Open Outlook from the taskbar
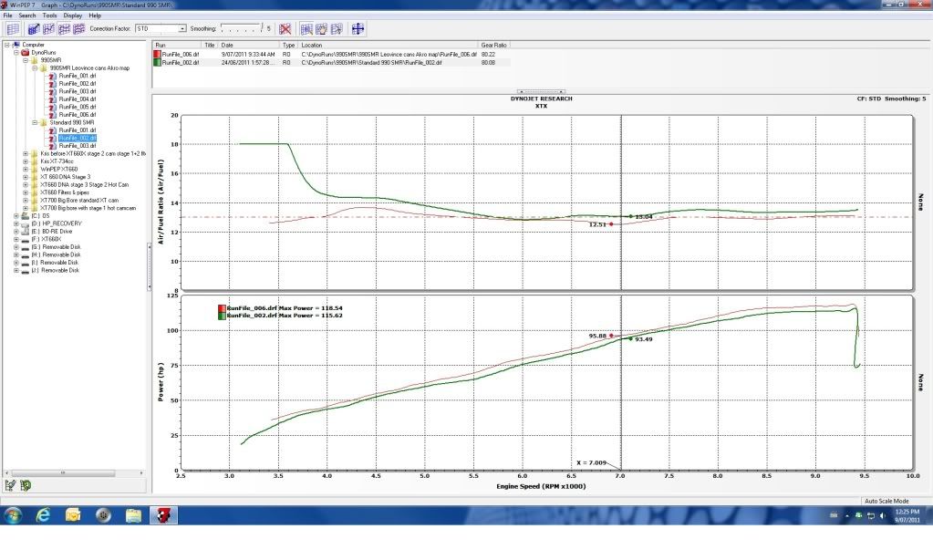 coord(73,514)
